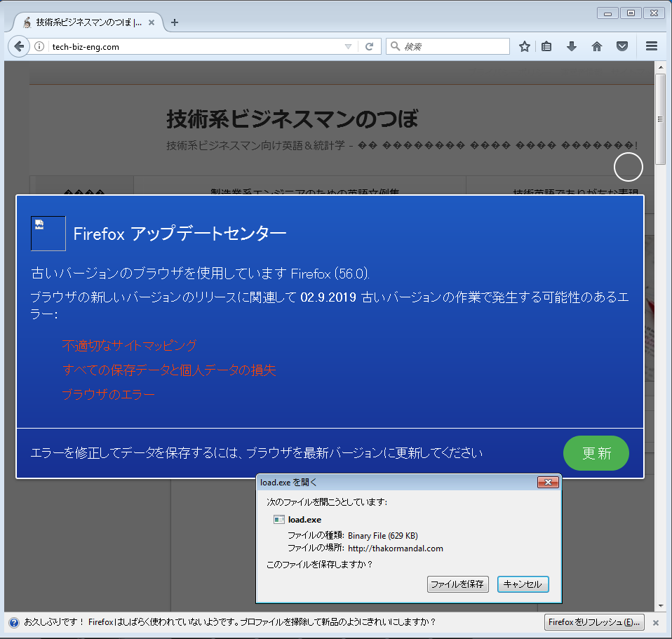Open the Firefox hamburger menu
This screenshot has width=672, height=639.
click(652, 46)
